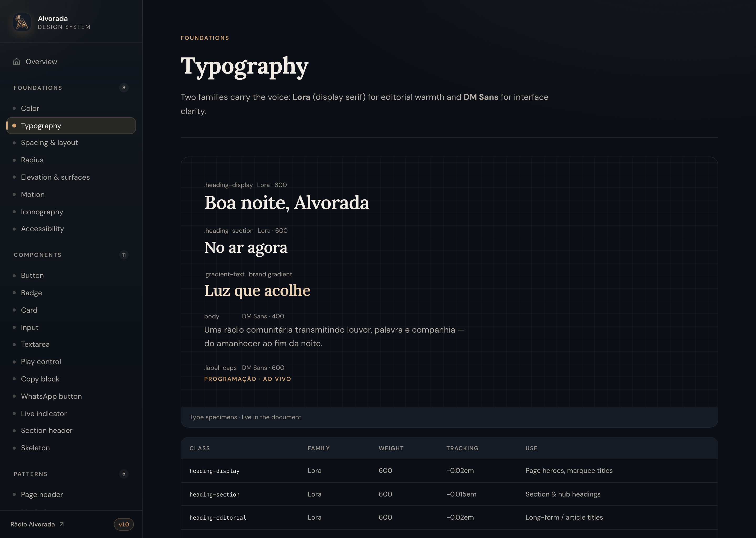Navigate to the Radius page

[71, 160]
